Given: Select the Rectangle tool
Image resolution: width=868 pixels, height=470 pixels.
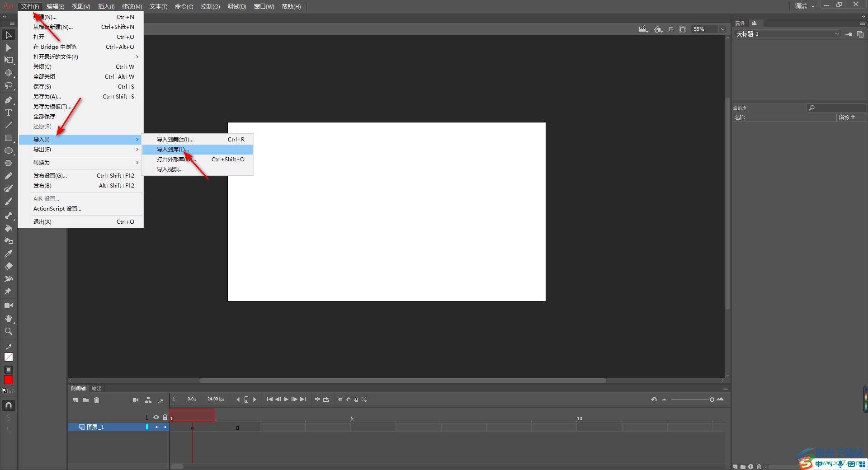Looking at the screenshot, I should [x=9, y=138].
